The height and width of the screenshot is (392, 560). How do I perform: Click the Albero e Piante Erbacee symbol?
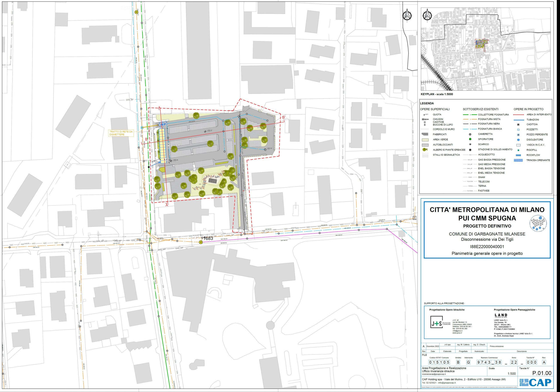425,150
